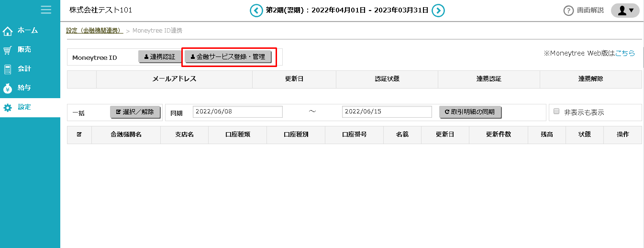
Task: Click the sync end date field
Action: click(x=387, y=112)
